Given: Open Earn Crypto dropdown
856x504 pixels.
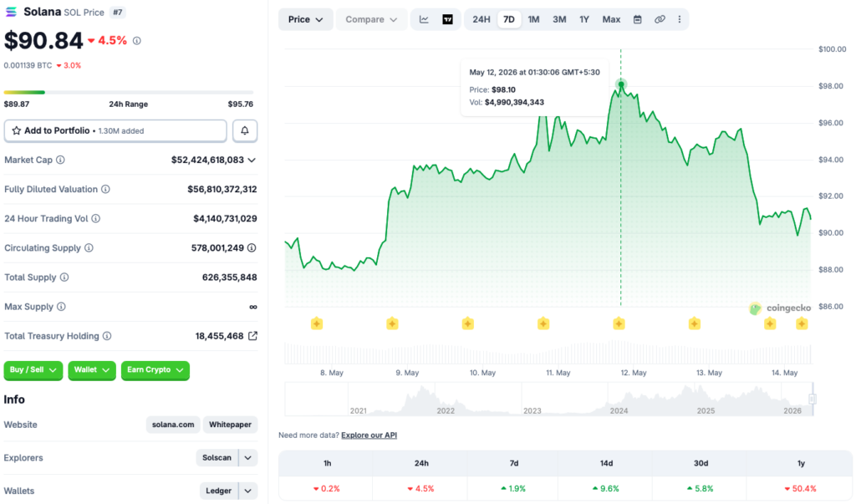Looking at the screenshot, I should [155, 370].
